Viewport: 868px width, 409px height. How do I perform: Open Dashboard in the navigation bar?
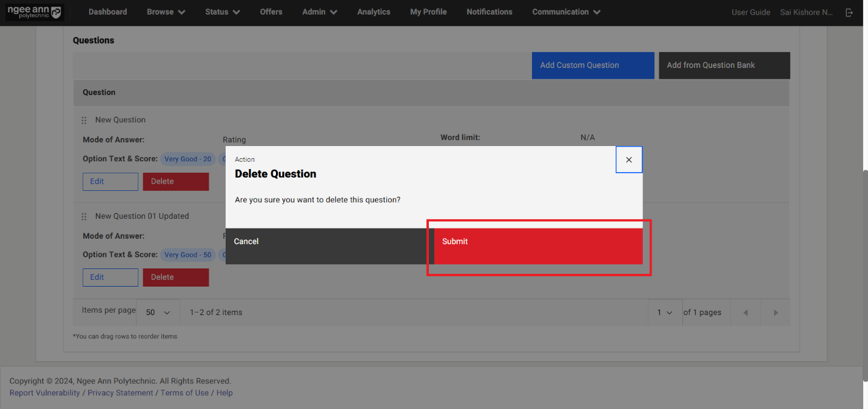(107, 12)
